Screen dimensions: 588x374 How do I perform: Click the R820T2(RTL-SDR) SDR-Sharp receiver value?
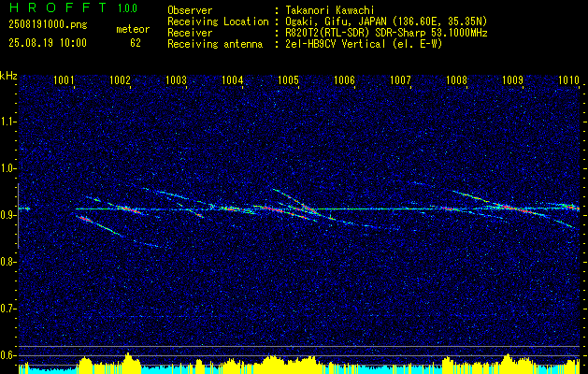tap(386, 33)
